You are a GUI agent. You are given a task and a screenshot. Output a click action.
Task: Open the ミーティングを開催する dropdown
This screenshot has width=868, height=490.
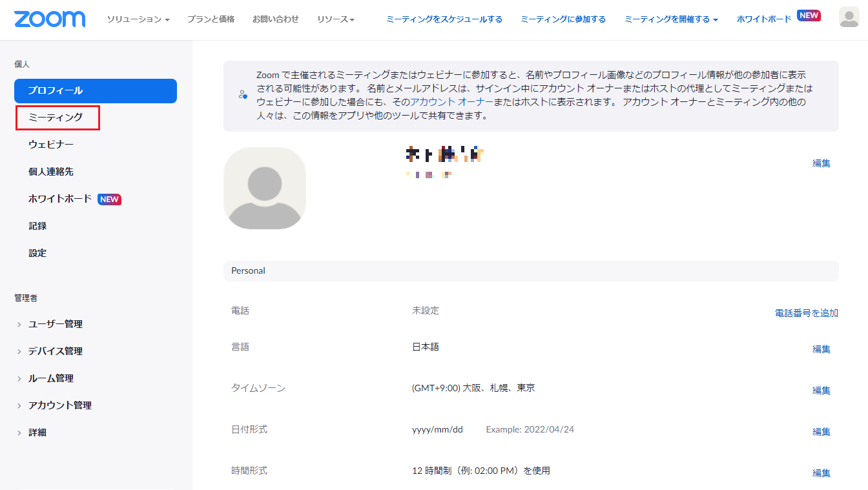(670, 19)
